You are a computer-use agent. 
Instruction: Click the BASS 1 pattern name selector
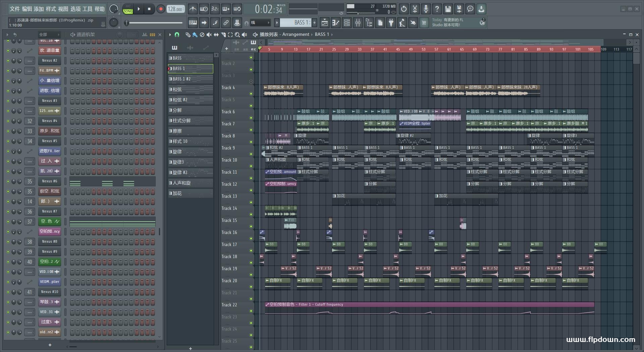point(296,23)
